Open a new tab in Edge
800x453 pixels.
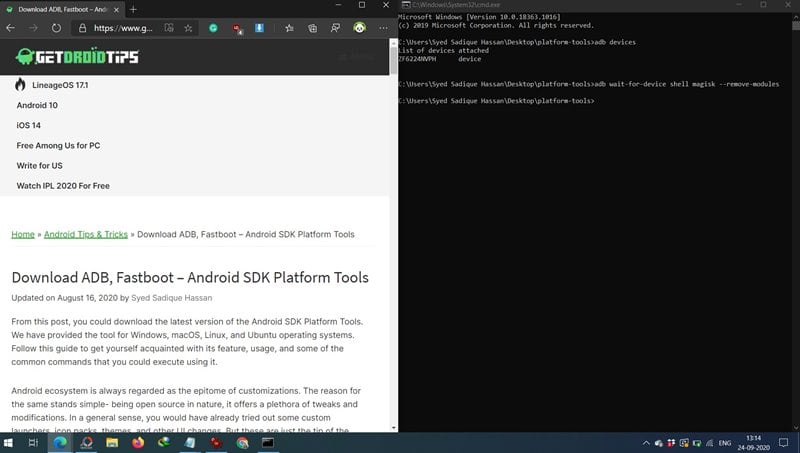(133, 9)
